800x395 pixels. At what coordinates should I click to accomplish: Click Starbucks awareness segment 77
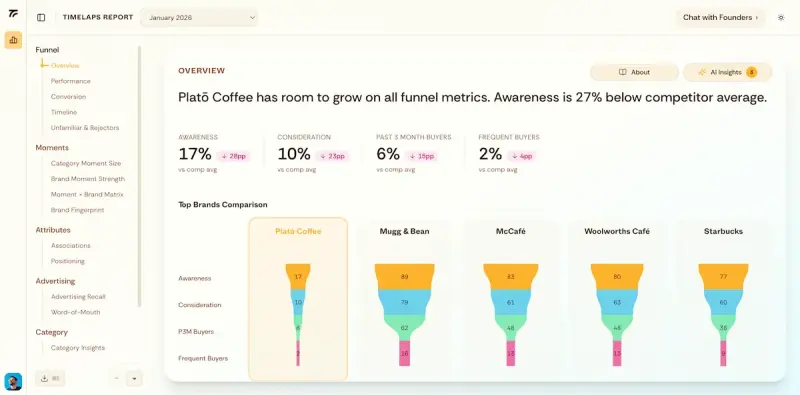723,277
